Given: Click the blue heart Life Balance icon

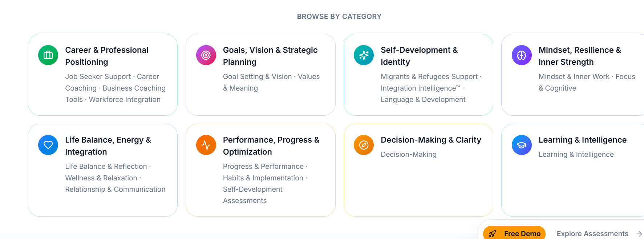Looking at the screenshot, I should coord(48,145).
